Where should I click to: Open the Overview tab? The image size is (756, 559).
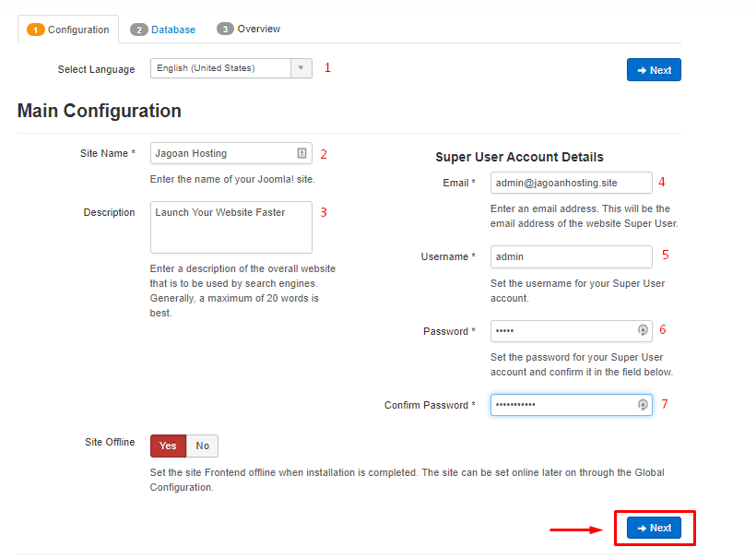258,30
